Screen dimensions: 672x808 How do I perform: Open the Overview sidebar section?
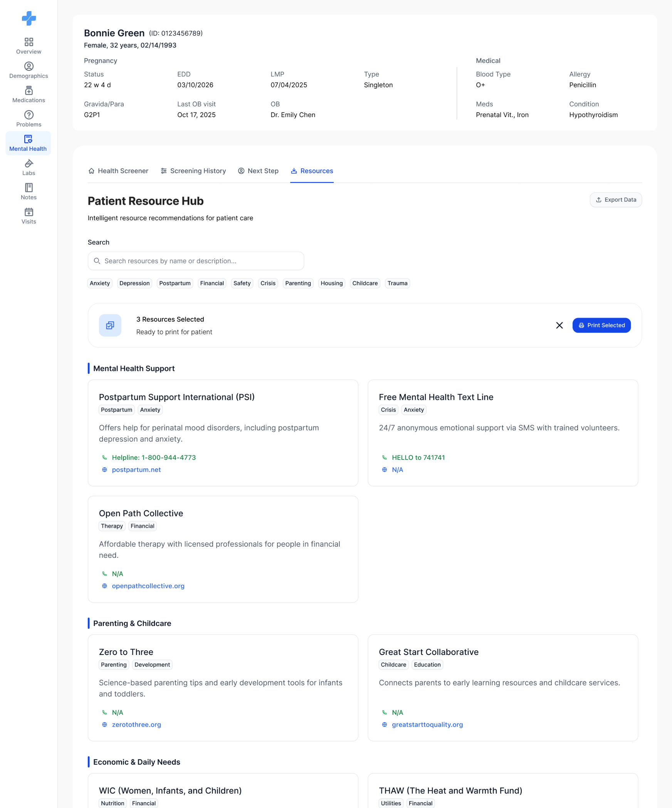pos(29,46)
